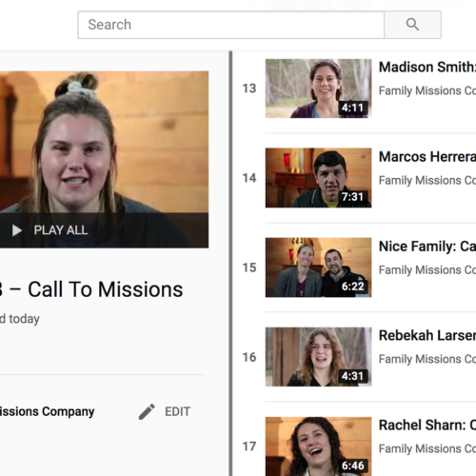
Task: Click inside the Search text field
Action: 231,25
